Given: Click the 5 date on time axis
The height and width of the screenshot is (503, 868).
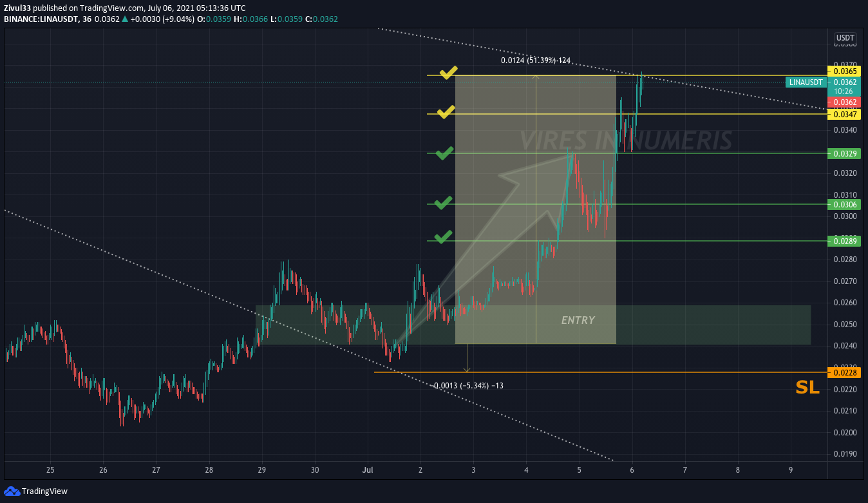Looking at the screenshot, I should (579, 470).
